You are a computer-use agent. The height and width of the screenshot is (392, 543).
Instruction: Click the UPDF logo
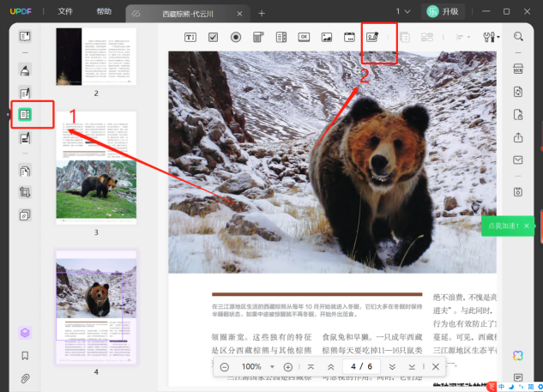pyautogui.click(x=21, y=11)
